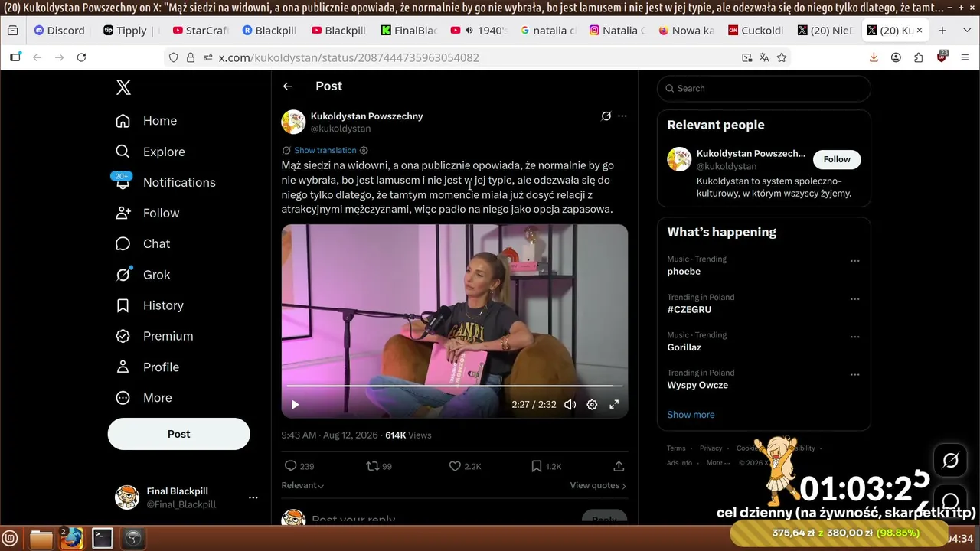The height and width of the screenshot is (551, 980).
Task: Click the X search field
Action: [x=764, y=88]
